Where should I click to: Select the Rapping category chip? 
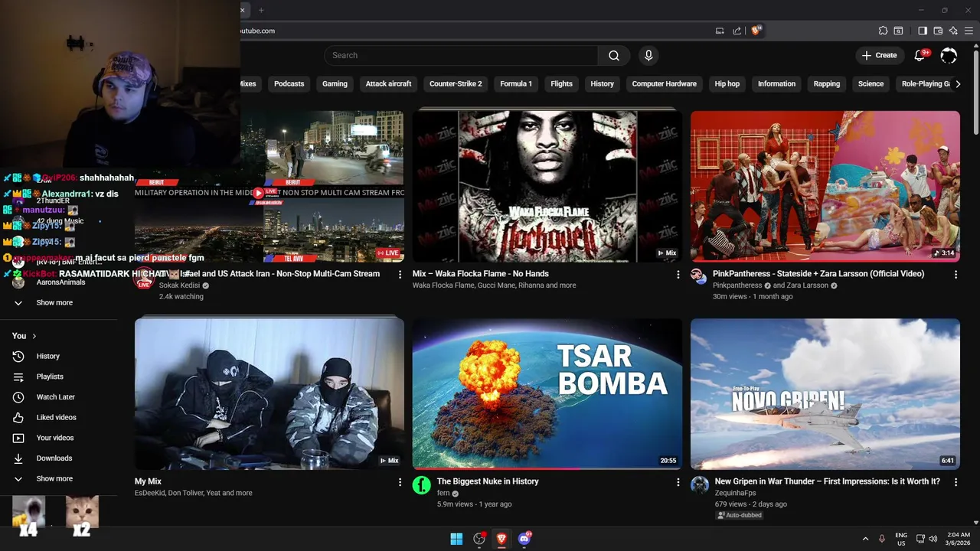826,84
